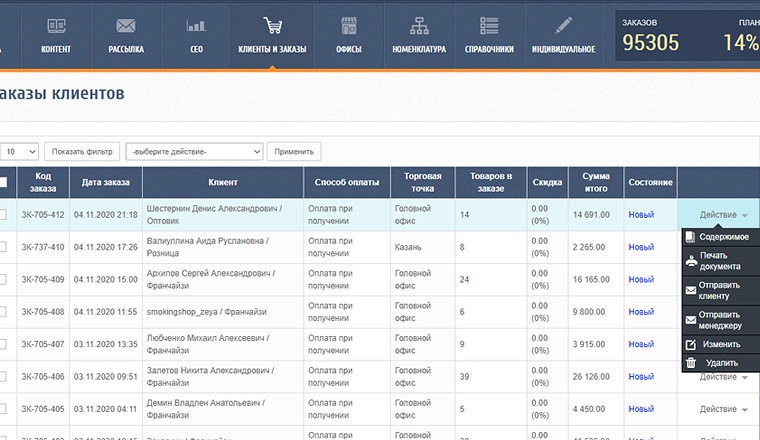Open the Рассылка envelope icon
This screenshot has height=440, width=760.
(126, 26)
